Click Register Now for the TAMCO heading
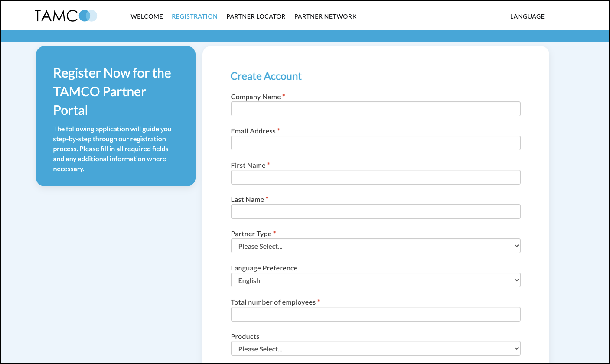 (x=112, y=91)
